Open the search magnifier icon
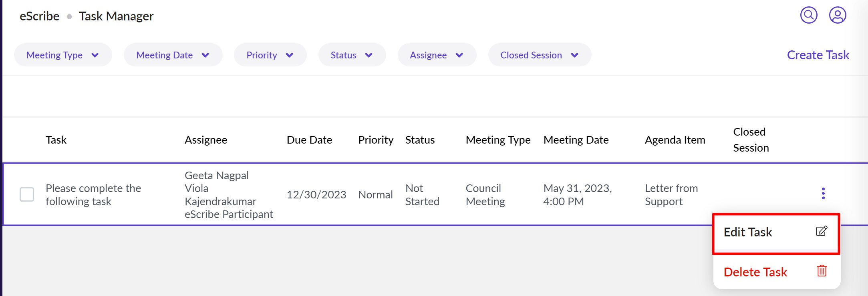Image resolution: width=868 pixels, height=296 pixels. coord(809,16)
